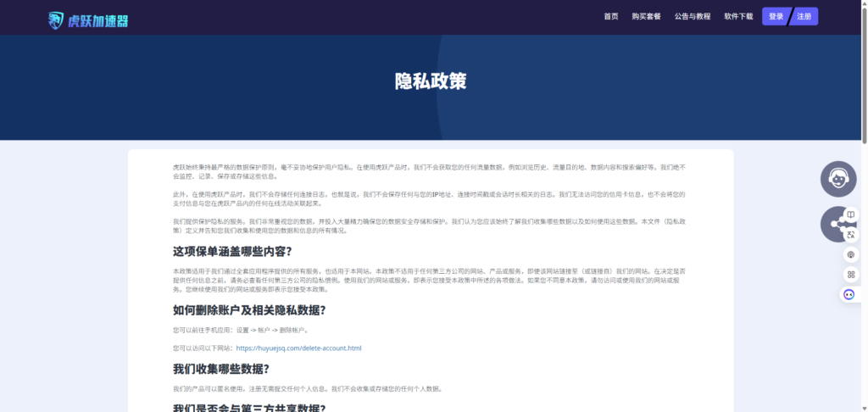Open the four-squares apps grid icon
The width and height of the screenshot is (868, 412).
click(851, 275)
